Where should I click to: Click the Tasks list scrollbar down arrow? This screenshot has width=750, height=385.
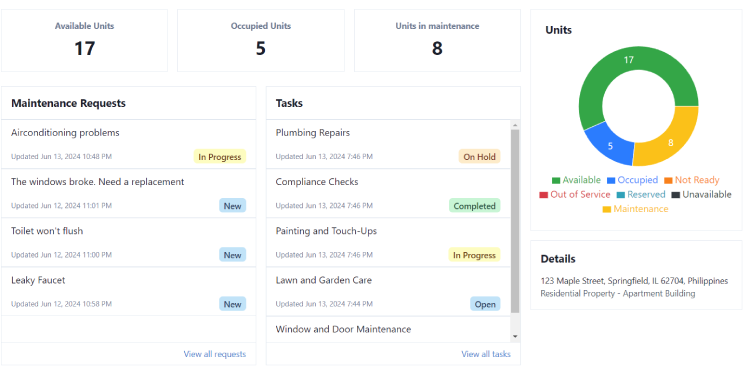[515, 336]
